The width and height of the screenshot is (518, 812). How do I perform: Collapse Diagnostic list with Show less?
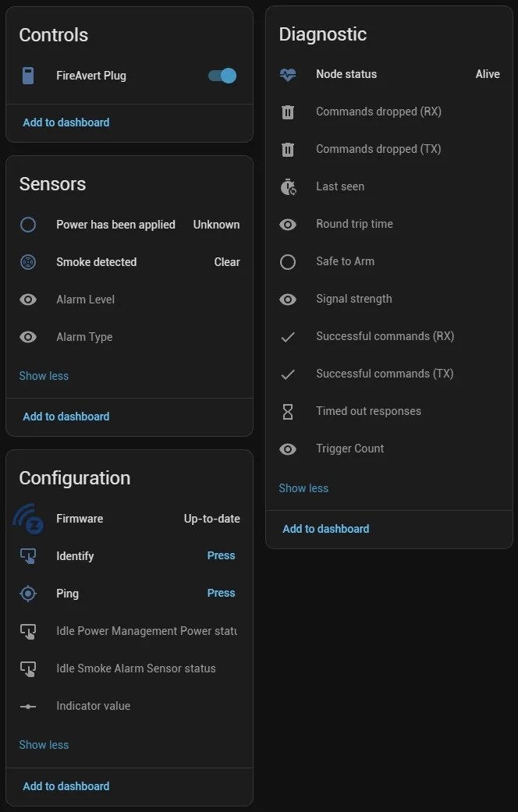303,488
